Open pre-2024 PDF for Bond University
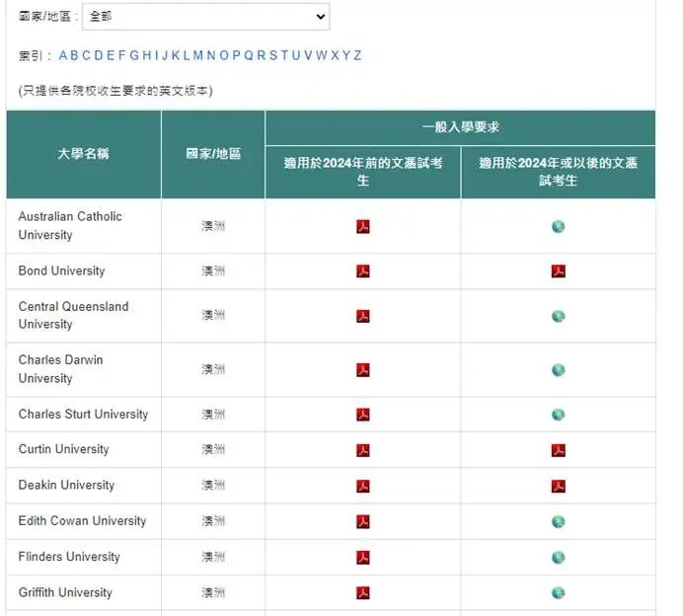683x616 pixels. click(363, 270)
